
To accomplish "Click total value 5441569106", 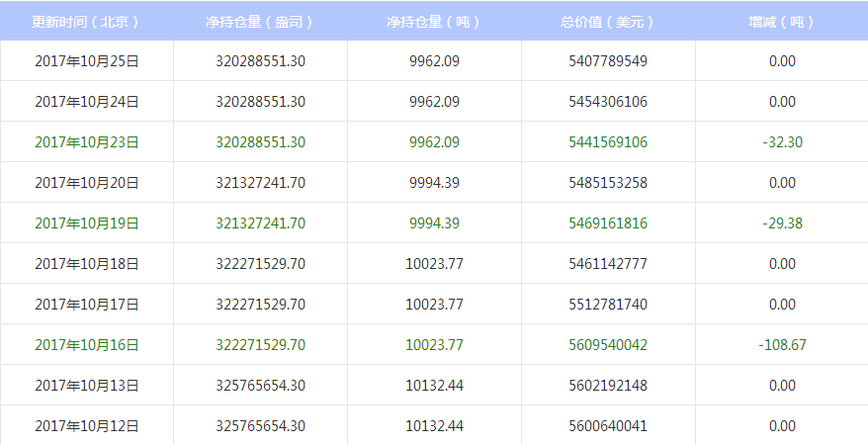I will click(x=608, y=142).
